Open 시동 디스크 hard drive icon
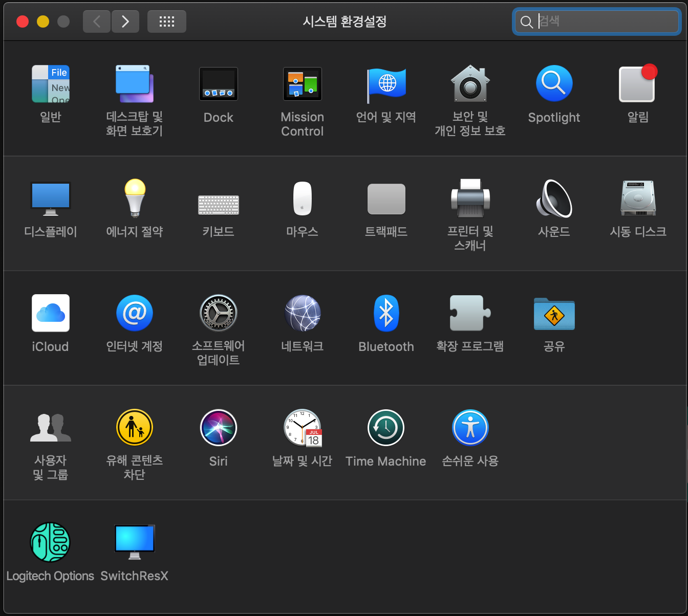The height and width of the screenshot is (616, 688). click(x=638, y=199)
